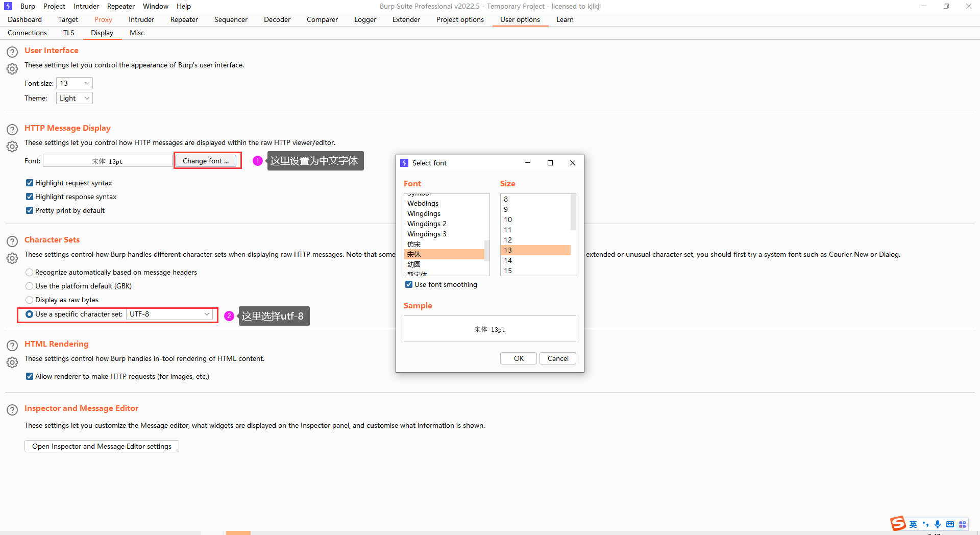The image size is (980, 535).
Task: Click the Select font dialog's Burp icon
Action: (404, 163)
